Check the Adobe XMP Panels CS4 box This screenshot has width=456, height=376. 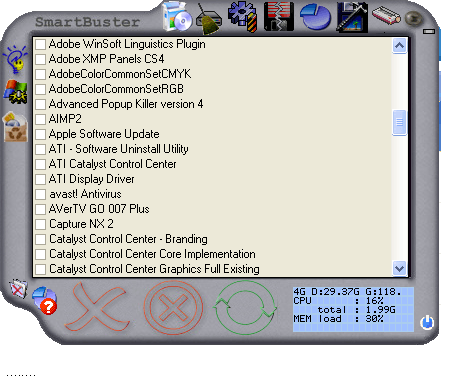pyautogui.click(x=41, y=59)
